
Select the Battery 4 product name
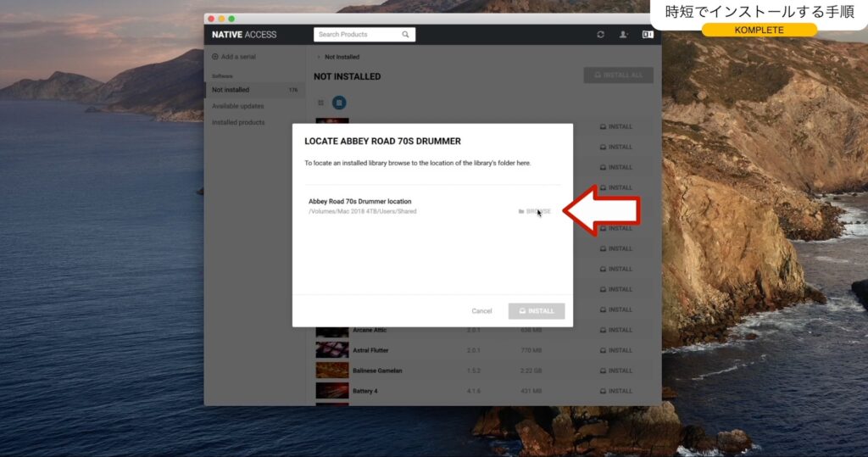[x=364, y=391]
